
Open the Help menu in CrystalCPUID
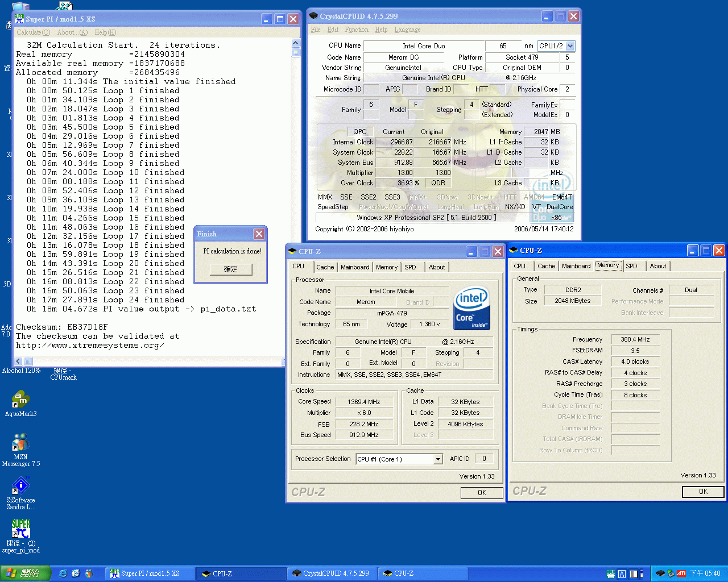[x=381, y=30]
